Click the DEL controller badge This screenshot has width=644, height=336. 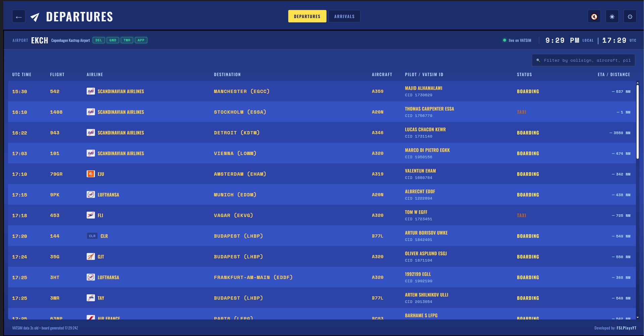click(99, 40)
